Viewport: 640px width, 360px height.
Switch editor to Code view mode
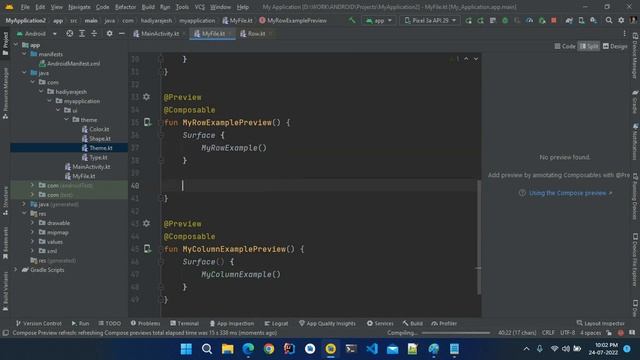565,46
